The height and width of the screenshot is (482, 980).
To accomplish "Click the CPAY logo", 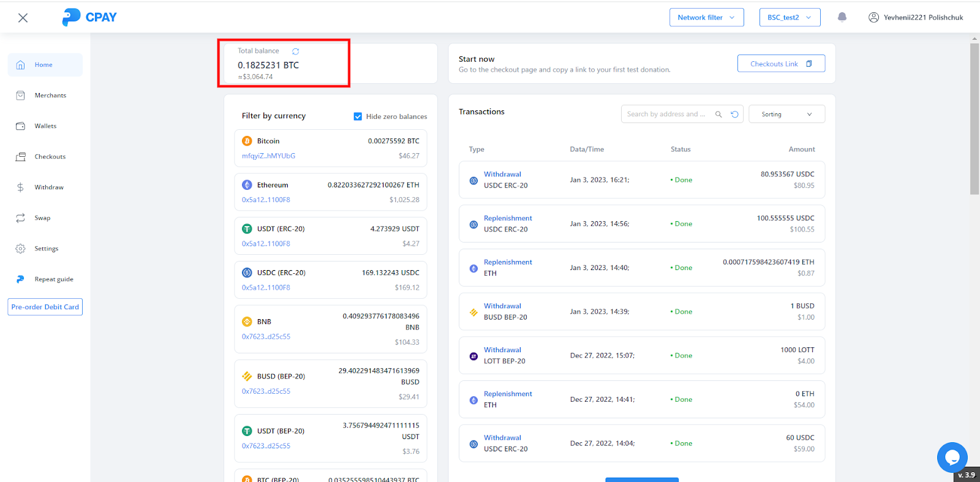I will point(89,17).
